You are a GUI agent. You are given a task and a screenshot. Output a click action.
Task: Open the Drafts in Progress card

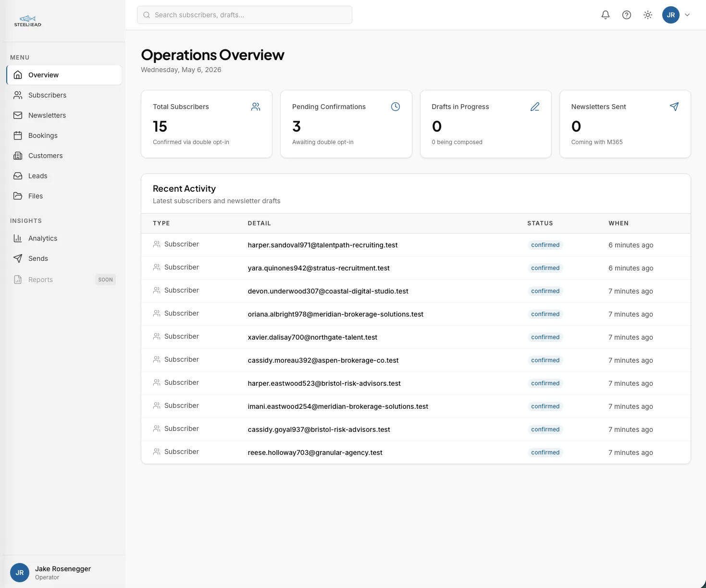click(486, 124)
